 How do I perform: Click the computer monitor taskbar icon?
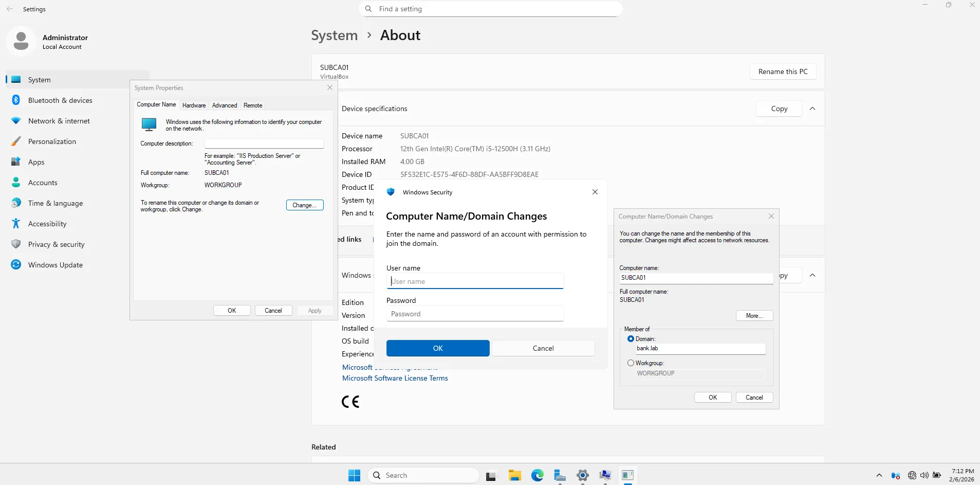pyautogui.click(x=605, y=475)
